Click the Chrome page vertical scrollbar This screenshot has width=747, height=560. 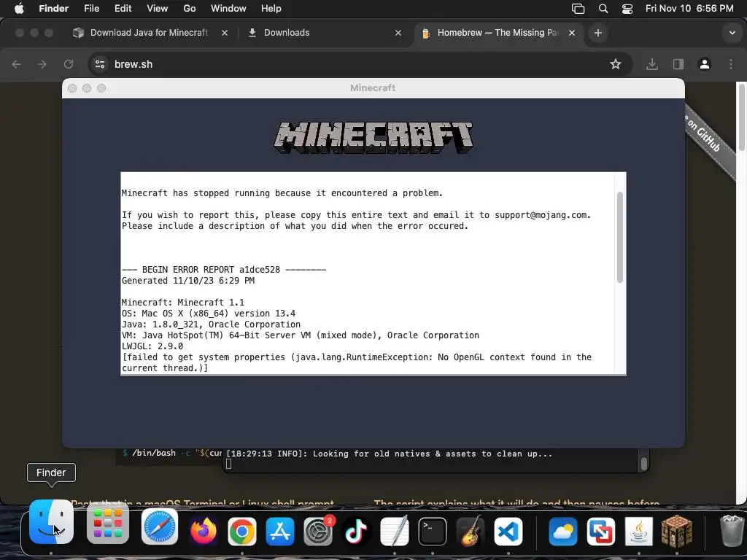[741, 117]
